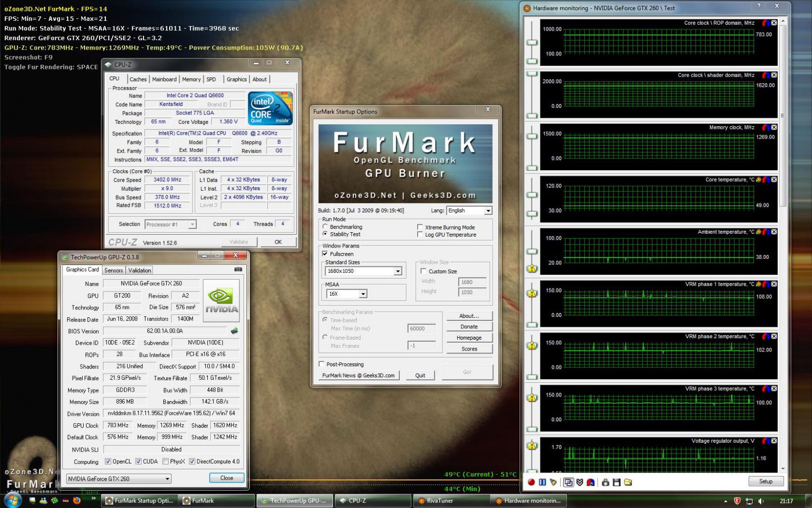The height and width of the screenshot is (508, 812).
Task: Click the warning triangle on Ambient temperature graph
Action: tap(532, 269)
